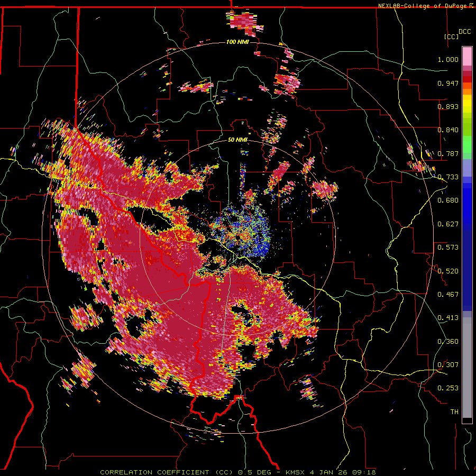Click the 50 NMI range ring label
Image resolution: width=476 pixels, height=476 pixels.
[x=237, y=140]
